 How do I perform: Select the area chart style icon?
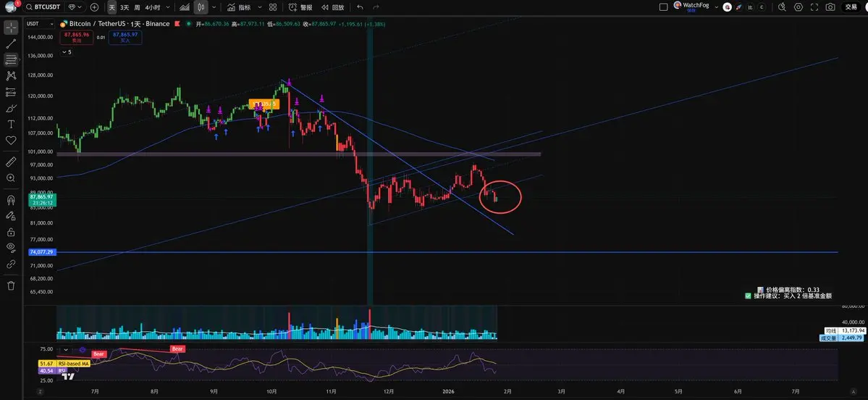tap(185, 7)
